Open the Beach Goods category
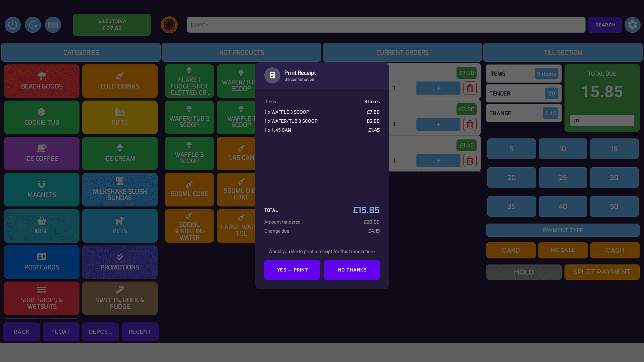 [42, 81]
